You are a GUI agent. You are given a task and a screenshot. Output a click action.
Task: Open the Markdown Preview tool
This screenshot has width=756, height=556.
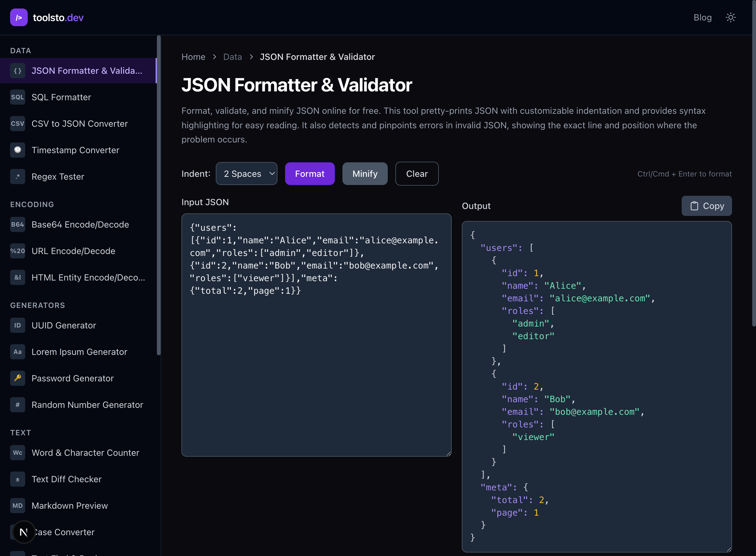[x=70, y=505]
